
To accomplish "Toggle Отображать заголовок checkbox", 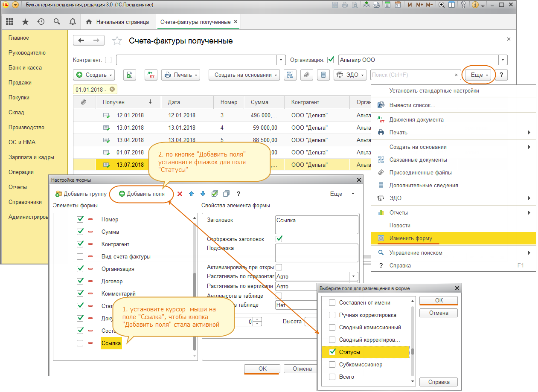I will coord(279,239).
